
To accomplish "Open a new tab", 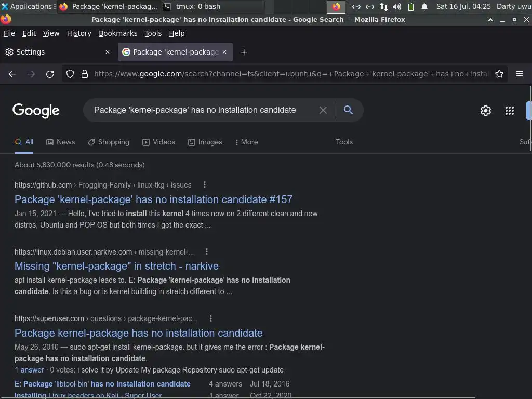I will click(244, 52).
